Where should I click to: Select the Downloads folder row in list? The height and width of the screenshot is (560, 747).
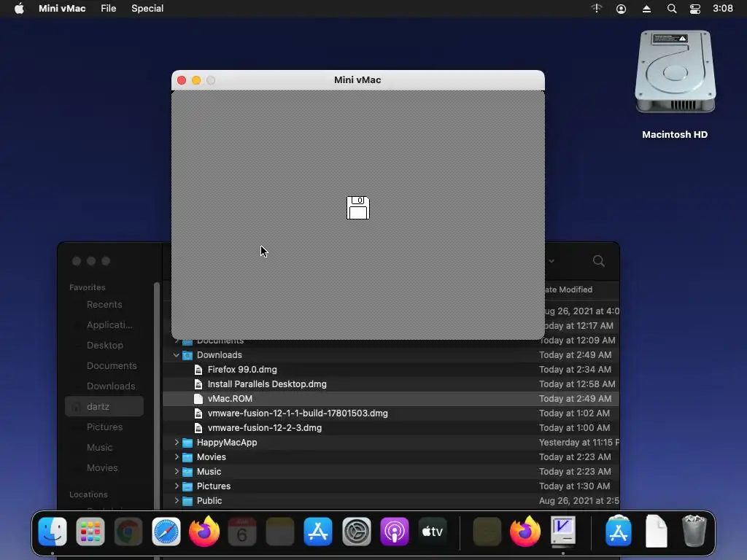[391, 355]
